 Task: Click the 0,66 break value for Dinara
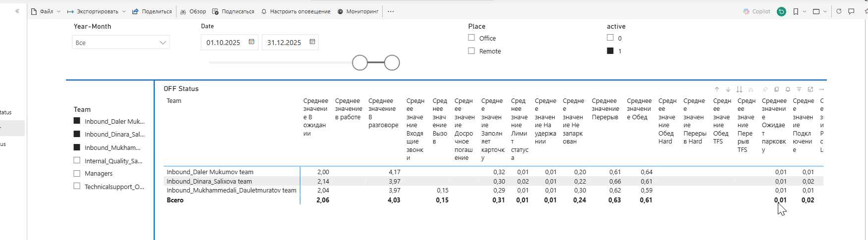pyautogui.click(x=615, y=182)
